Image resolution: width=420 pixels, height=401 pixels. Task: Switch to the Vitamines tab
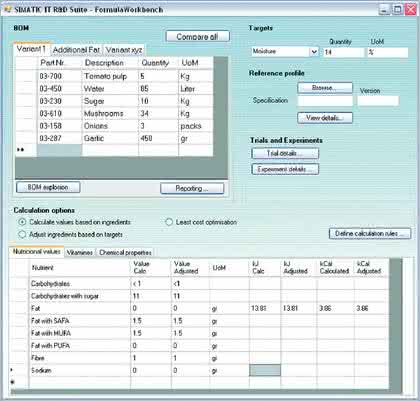click(x=80, y=253)
